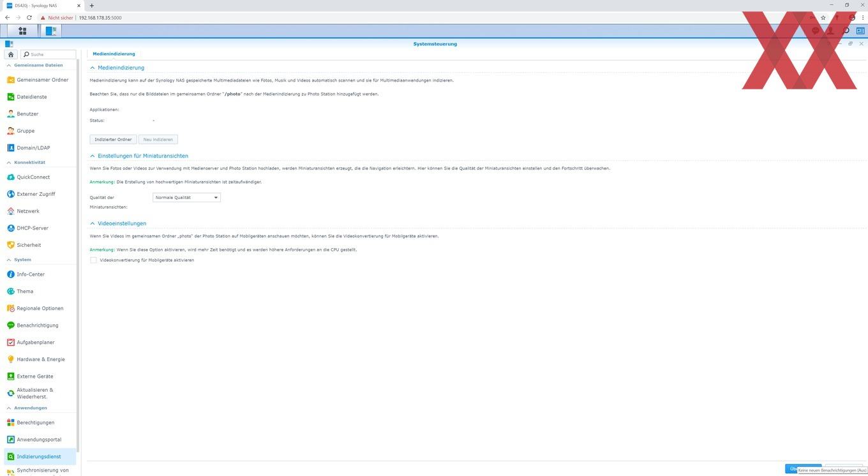Collapse the Anwendungen sidebar group
Screen dimensions: 868x476
coord(9,408)
